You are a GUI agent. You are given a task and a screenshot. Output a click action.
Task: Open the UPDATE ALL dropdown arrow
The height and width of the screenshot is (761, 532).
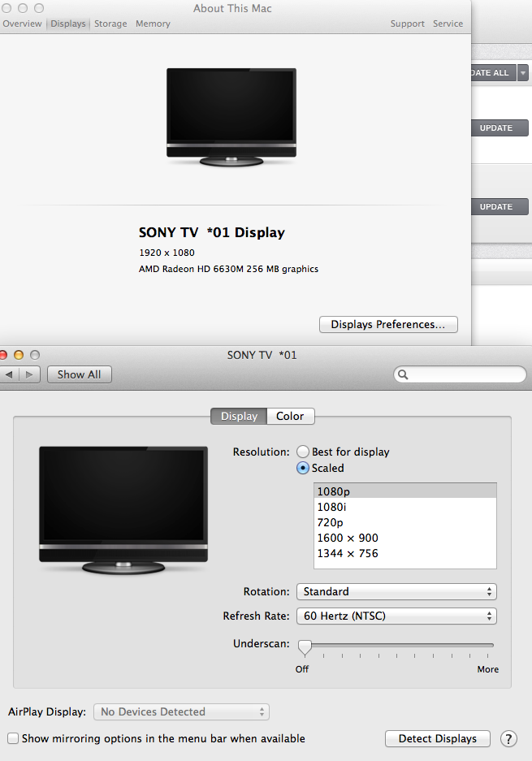(523, 73)
